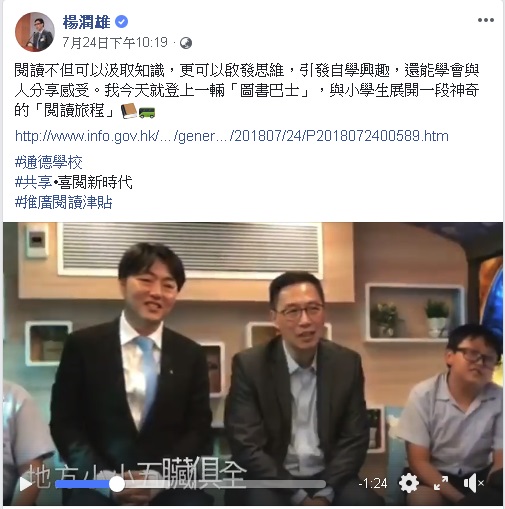The width and height of the screenshot is (505, 509).
Task: Unmute the video using the speaker icon
Action: click(473, 483)
